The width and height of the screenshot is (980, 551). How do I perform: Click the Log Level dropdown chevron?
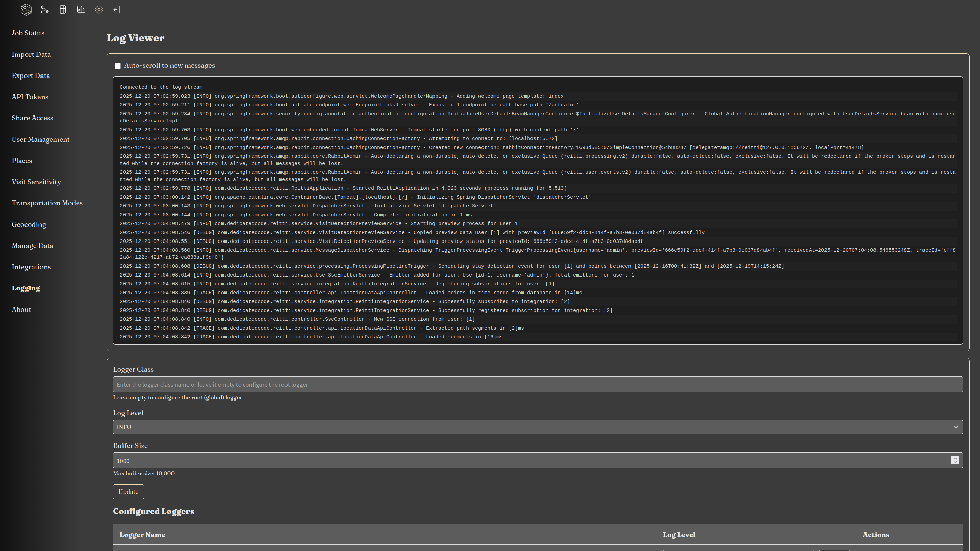click(x=955, y=427)
